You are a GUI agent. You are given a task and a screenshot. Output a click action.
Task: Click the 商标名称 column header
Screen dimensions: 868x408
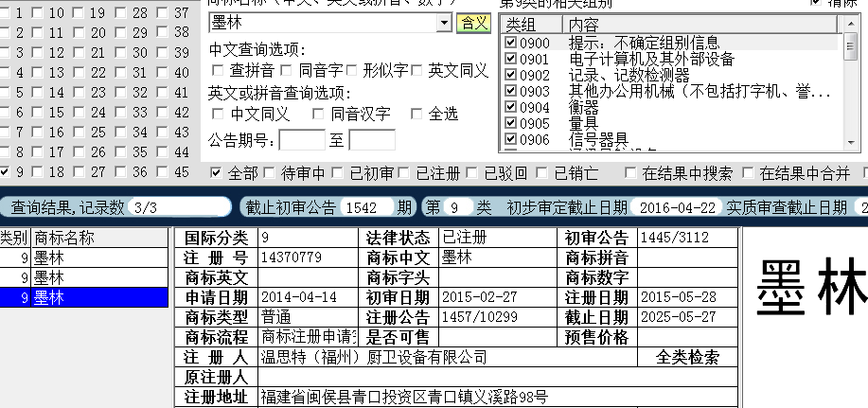tap(99, 238)
